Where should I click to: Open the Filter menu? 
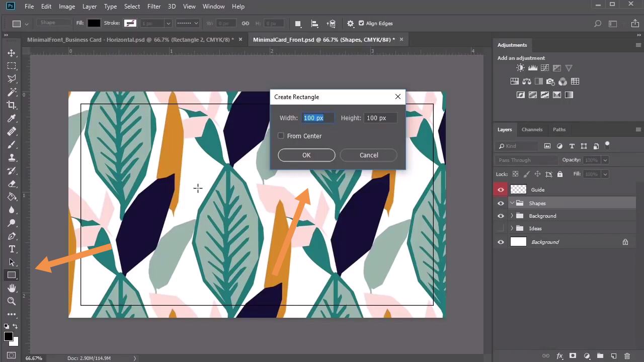[x=154, y=7]
